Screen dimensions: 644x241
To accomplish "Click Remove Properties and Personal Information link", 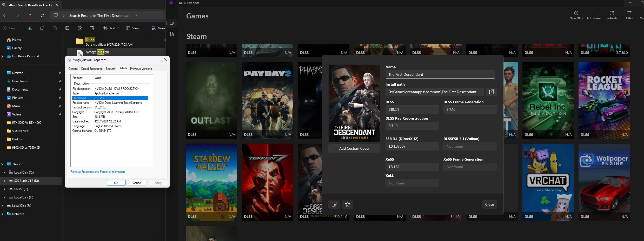I will [x=98, y=172].
